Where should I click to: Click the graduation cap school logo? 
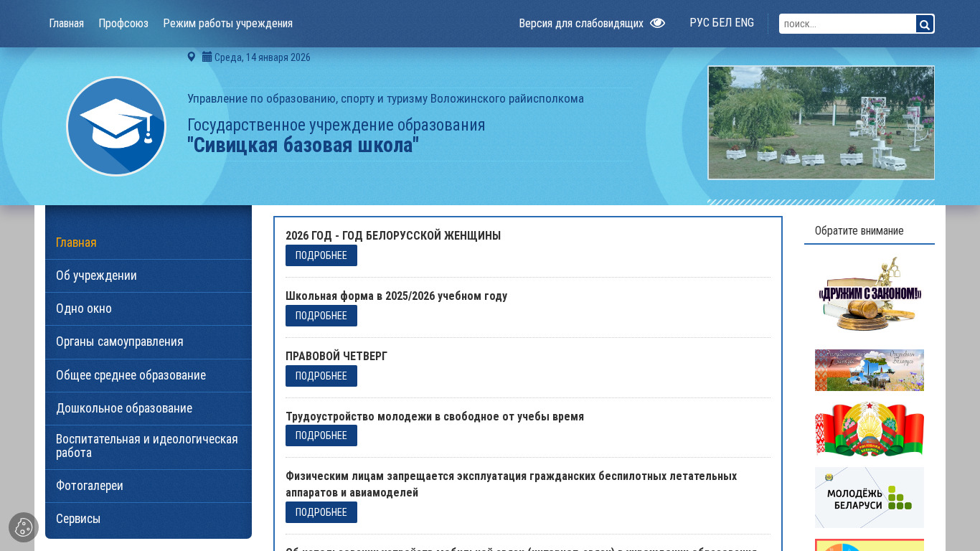click(x=116, y=126)
